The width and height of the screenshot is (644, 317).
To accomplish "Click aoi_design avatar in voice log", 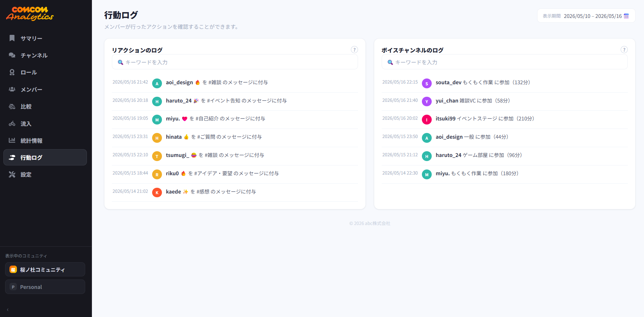I will (427, 138).
